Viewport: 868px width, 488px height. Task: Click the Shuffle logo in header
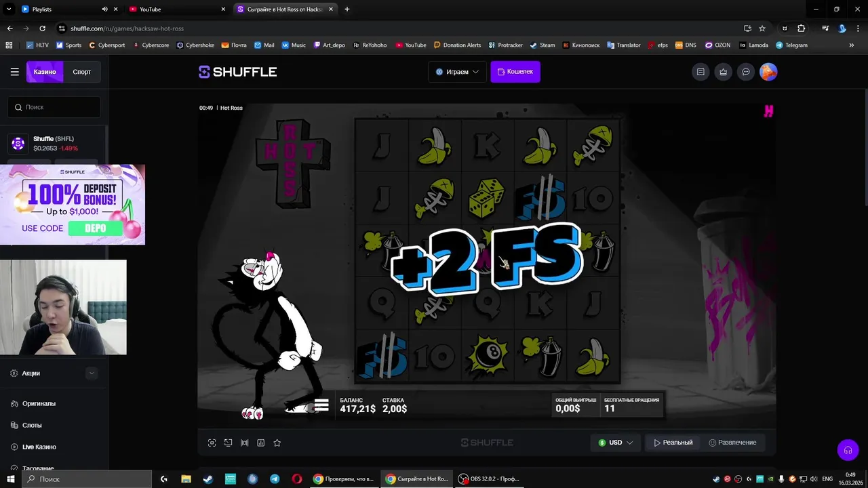pos(238,72)
